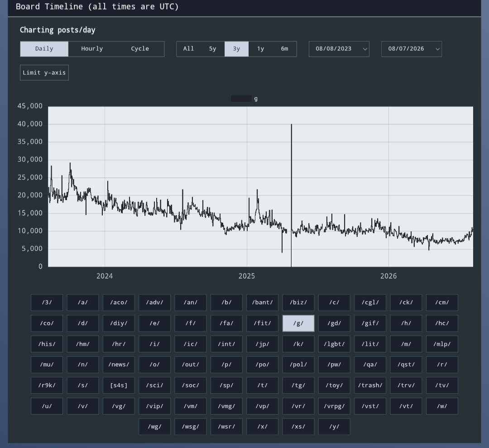The width and height of the screenshot is (489, 448).
Task: Toggle the Limit y-axis button
Action: click(44, 72)
